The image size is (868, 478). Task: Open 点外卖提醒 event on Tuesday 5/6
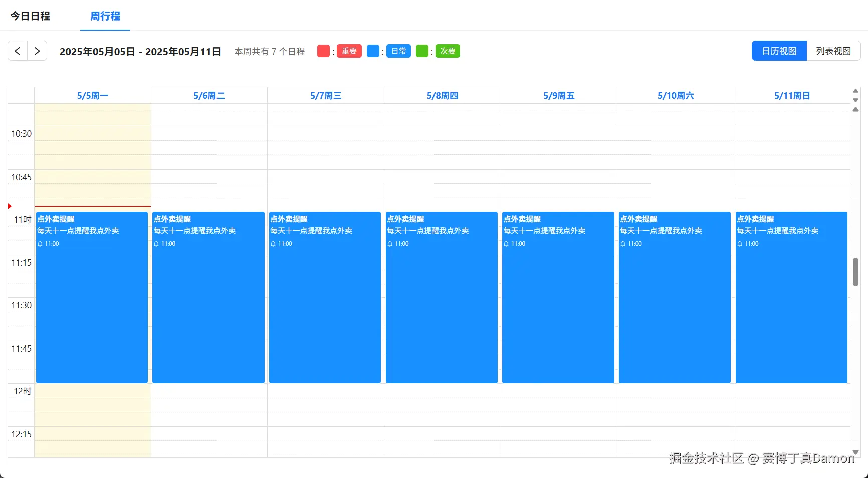click(208, 297)
